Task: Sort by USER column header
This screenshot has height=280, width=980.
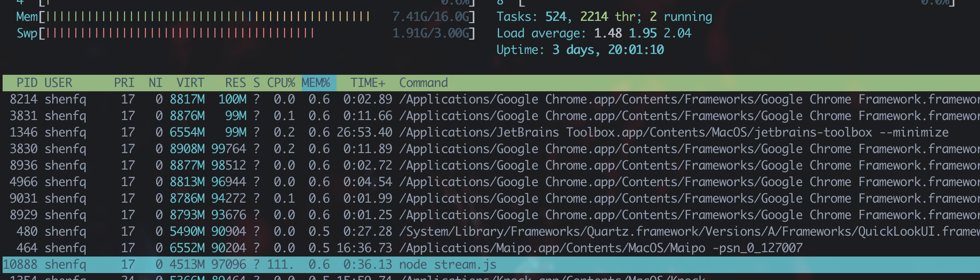Action: [x=58, y=83]
